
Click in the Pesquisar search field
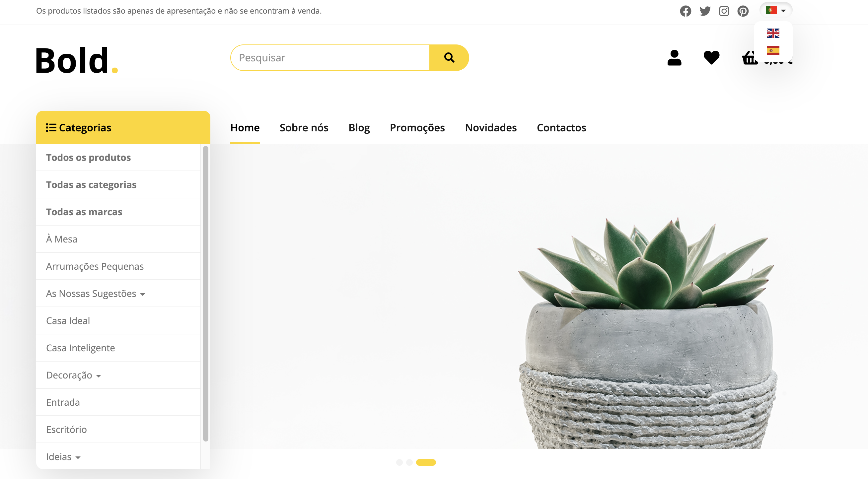click(330, 58)
